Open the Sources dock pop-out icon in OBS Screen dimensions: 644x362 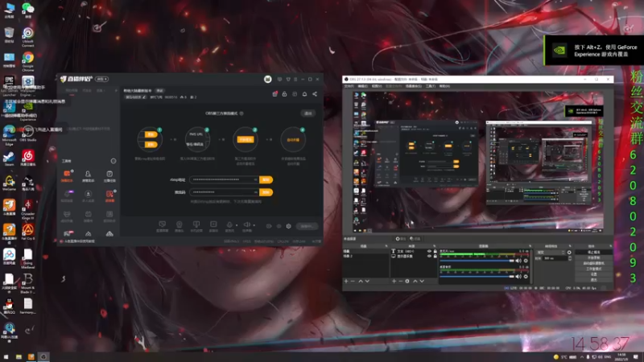point(434,246)
